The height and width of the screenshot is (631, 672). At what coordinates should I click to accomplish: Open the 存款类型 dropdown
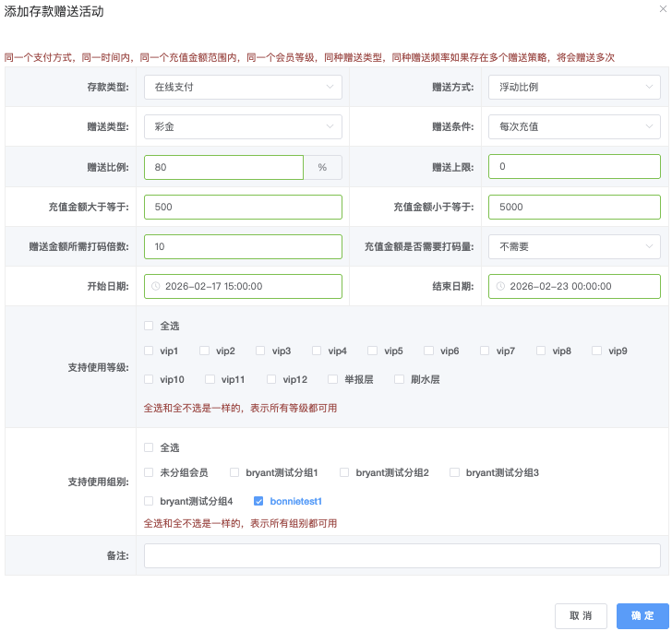(243, 88)
